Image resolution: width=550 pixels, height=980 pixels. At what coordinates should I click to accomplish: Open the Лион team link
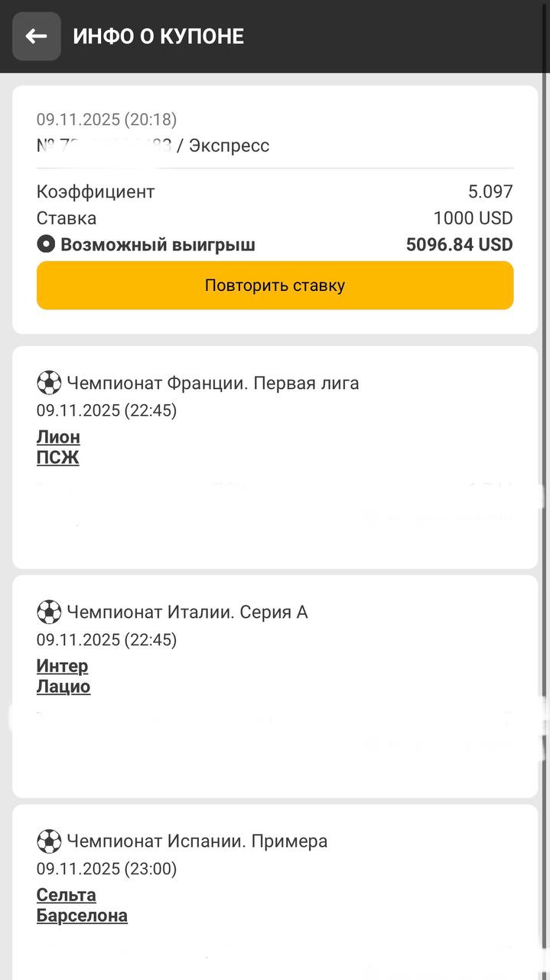[58, 437]
